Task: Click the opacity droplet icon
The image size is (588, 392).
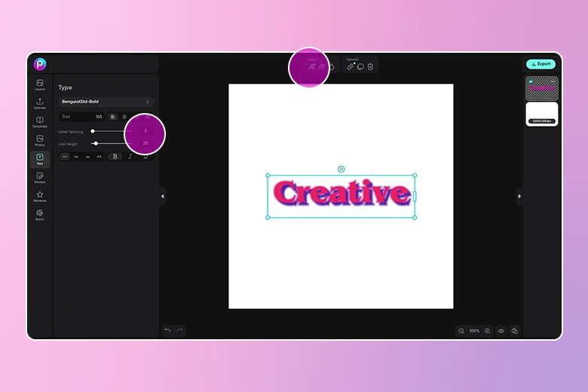Action: 332,67
